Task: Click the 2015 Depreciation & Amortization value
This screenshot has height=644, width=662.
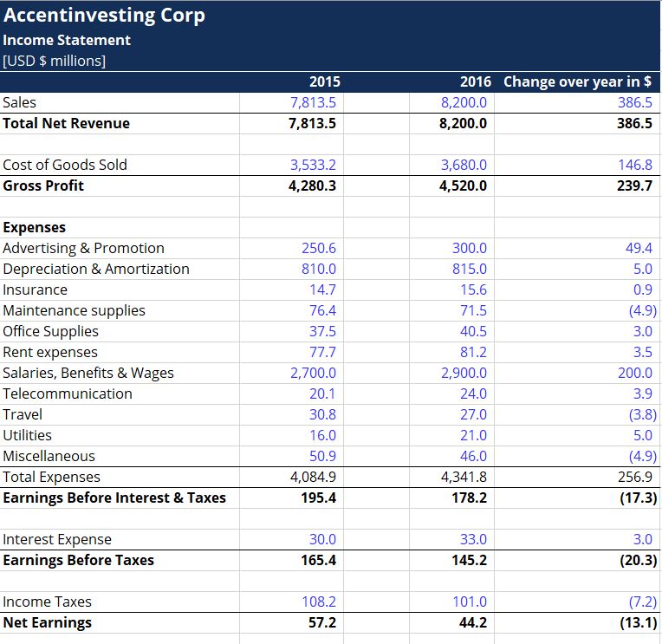Action: [291, 269]
